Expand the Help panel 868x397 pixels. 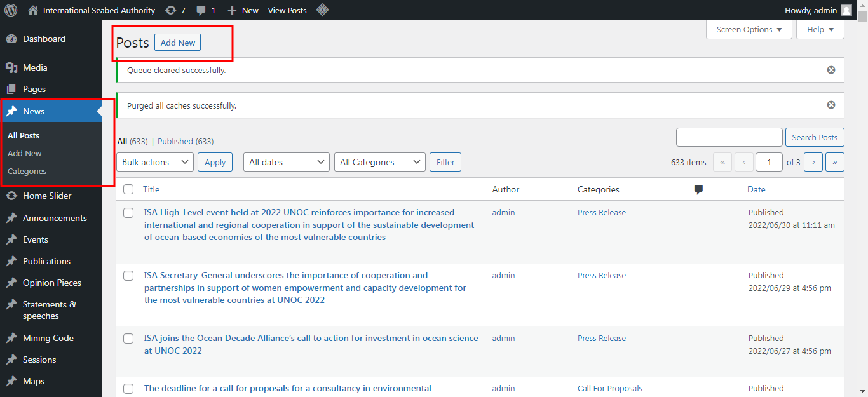click(820, 29)
